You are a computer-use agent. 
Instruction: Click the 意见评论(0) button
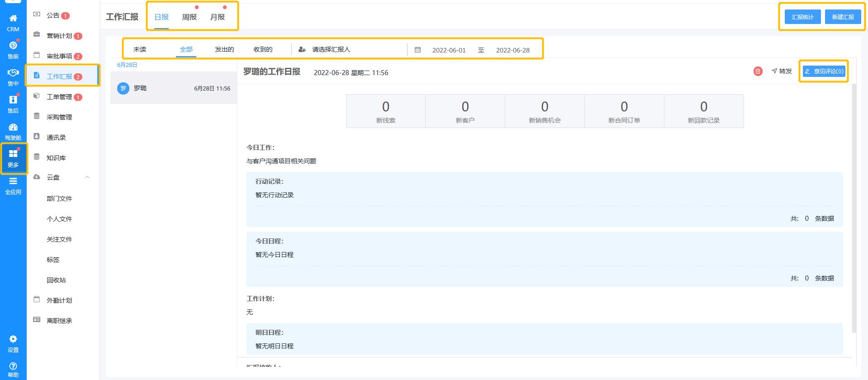pyautogui.click(x=824, y=71)
